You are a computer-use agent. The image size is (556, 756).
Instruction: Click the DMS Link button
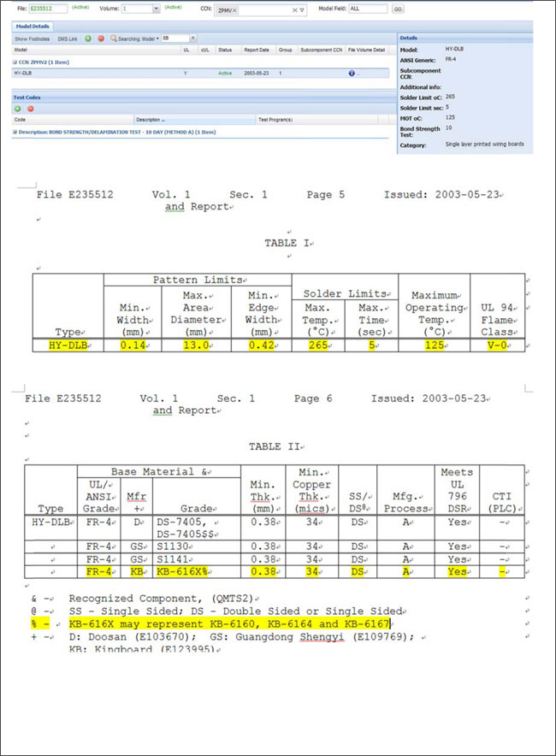click(68, 39)
